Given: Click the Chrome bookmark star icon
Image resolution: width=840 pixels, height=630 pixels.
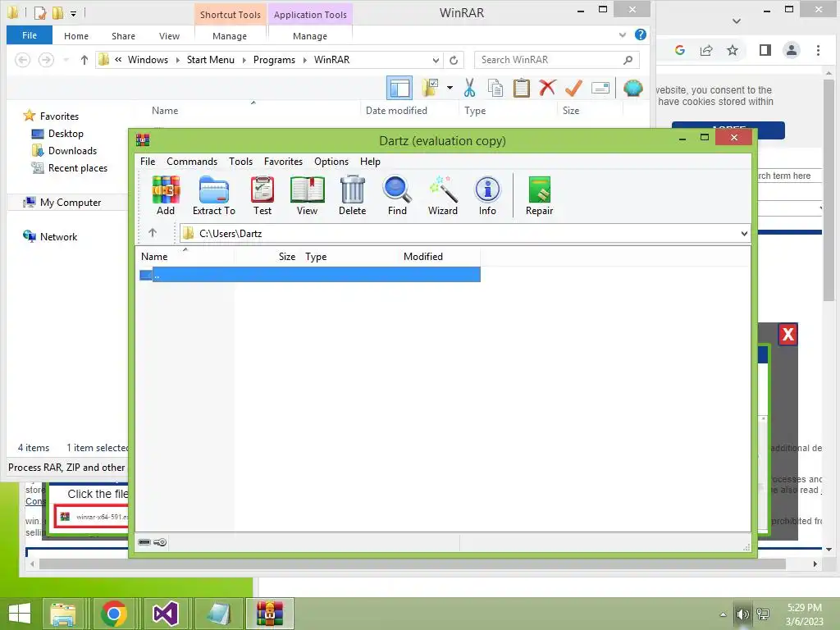Looking at the screenshot, I should [733, 50].
